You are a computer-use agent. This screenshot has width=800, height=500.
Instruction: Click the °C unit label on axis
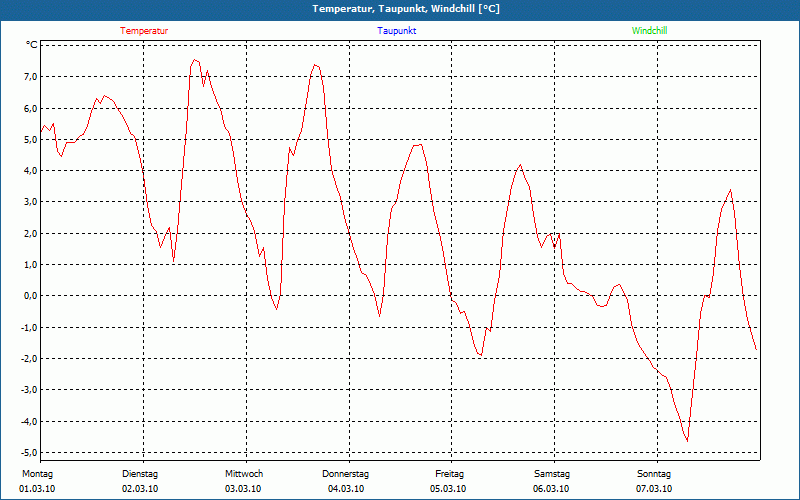[32, 45]
